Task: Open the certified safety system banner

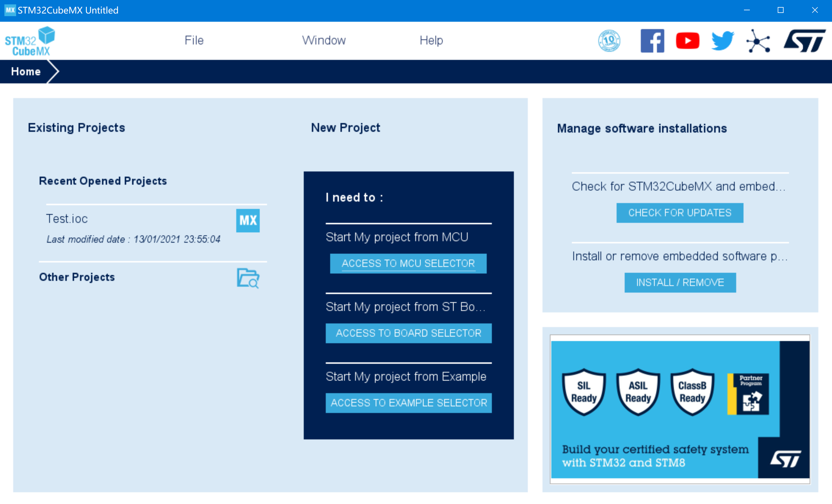Action: tap(680, 409)
